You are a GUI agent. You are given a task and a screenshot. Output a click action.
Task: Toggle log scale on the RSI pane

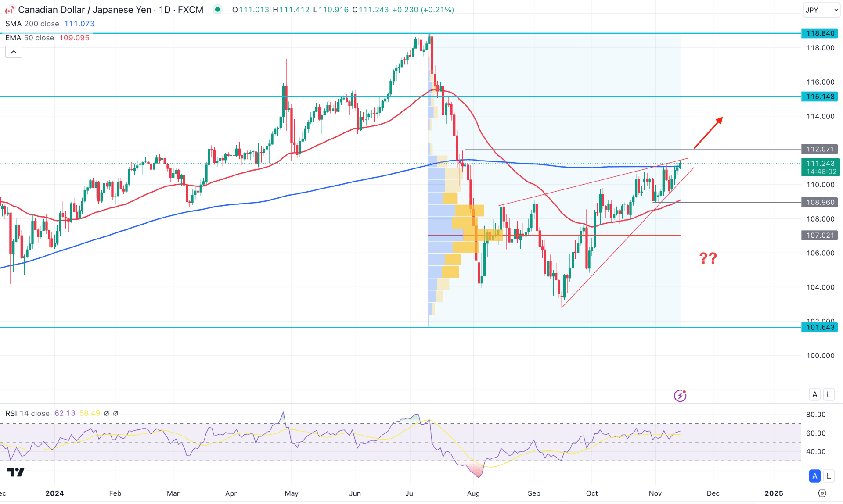(x=829, y=476)
